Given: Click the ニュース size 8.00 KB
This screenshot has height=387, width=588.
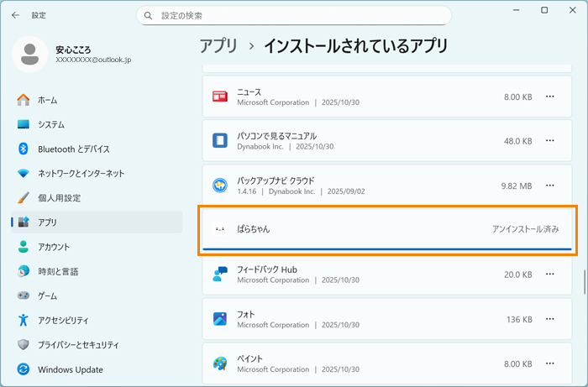Looking at the screenshot, I should [518, 97].
